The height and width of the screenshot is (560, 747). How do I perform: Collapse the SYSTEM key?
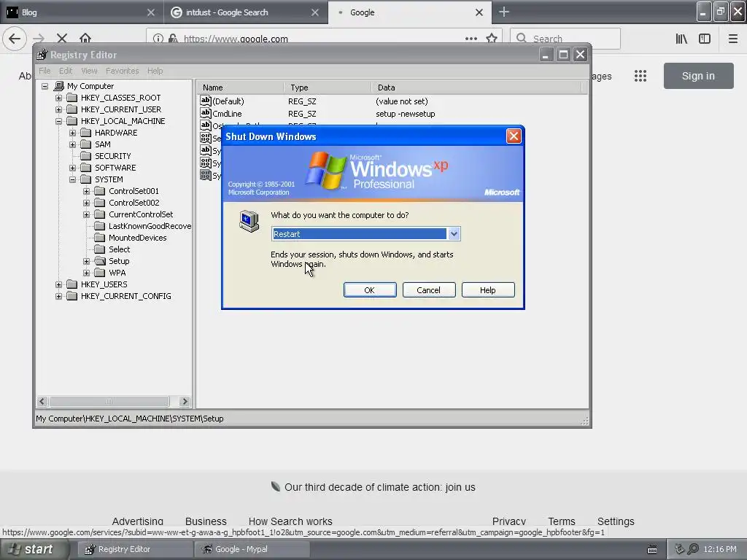72,179
